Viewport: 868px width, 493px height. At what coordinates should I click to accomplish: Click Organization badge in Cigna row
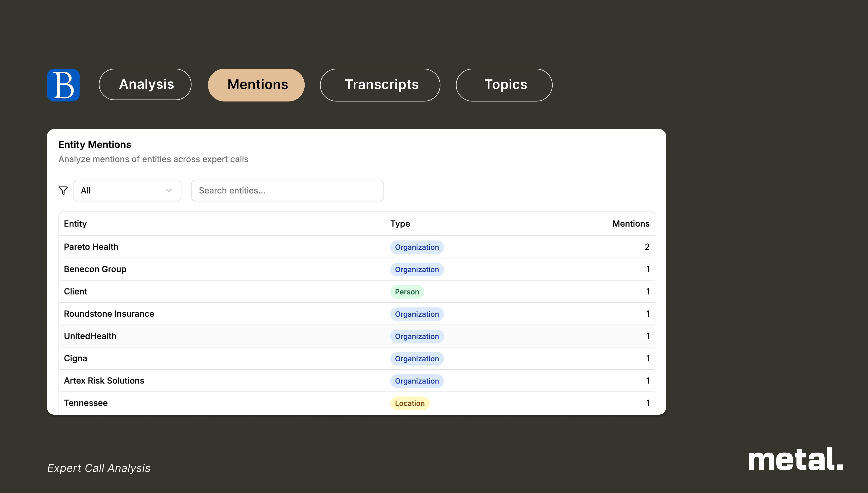[x=417, y=359]
